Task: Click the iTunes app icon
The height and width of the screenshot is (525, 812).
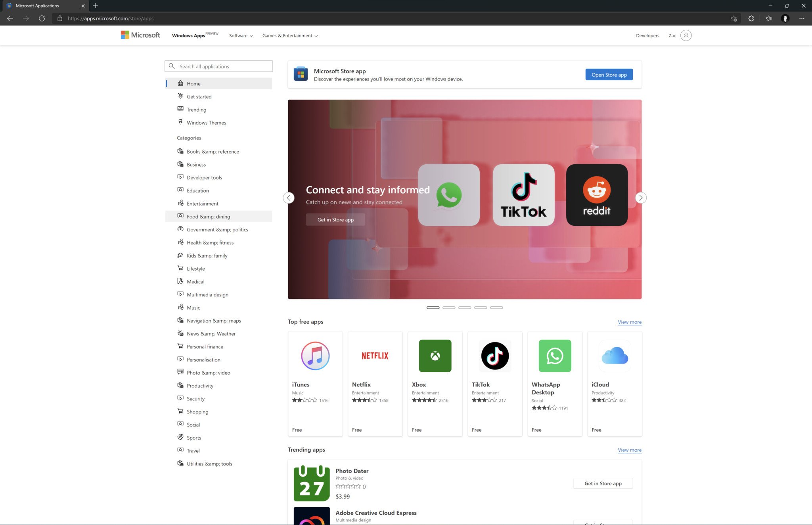Action: tap(314, 356)
